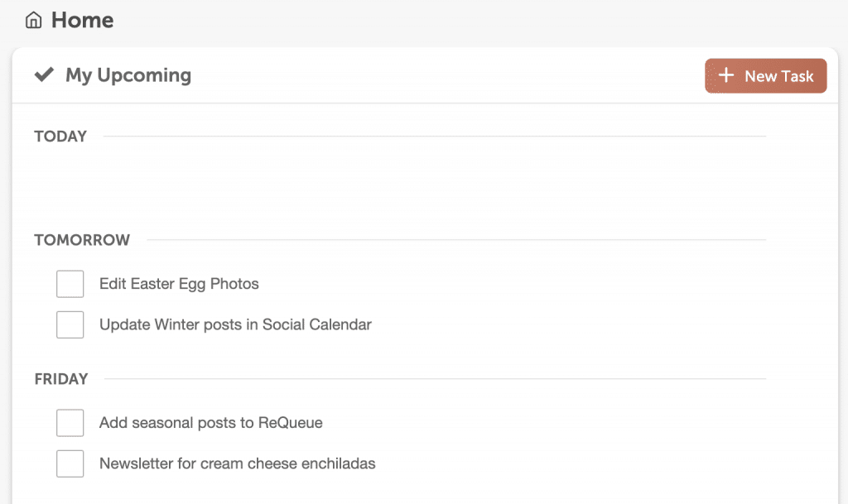
Task: Click the divider line beside the Friday heading
Action: (431, 379)
